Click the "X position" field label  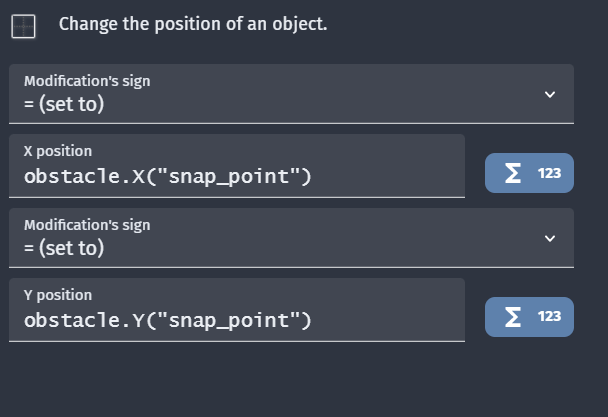pos(58,151)
